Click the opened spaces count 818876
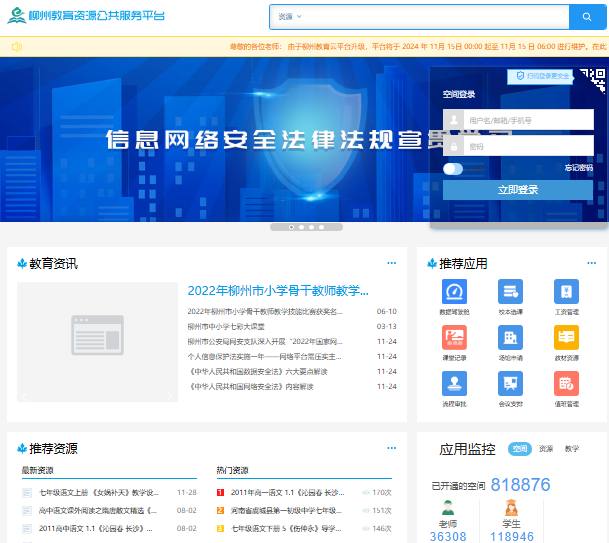Screen dimensions: 609x543 coord(520,485)
